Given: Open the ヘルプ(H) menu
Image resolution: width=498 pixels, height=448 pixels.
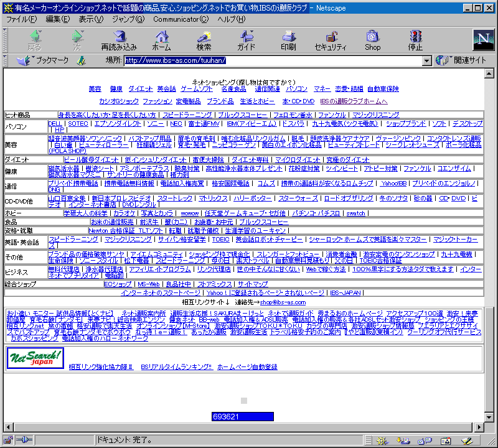Looking at the screenshot, I should tap(232, 19).
